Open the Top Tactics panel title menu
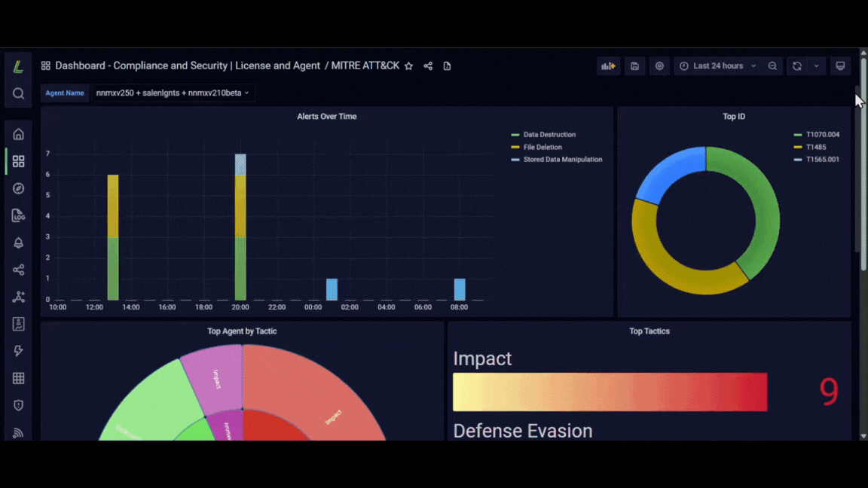 click(x=649, y=331)
